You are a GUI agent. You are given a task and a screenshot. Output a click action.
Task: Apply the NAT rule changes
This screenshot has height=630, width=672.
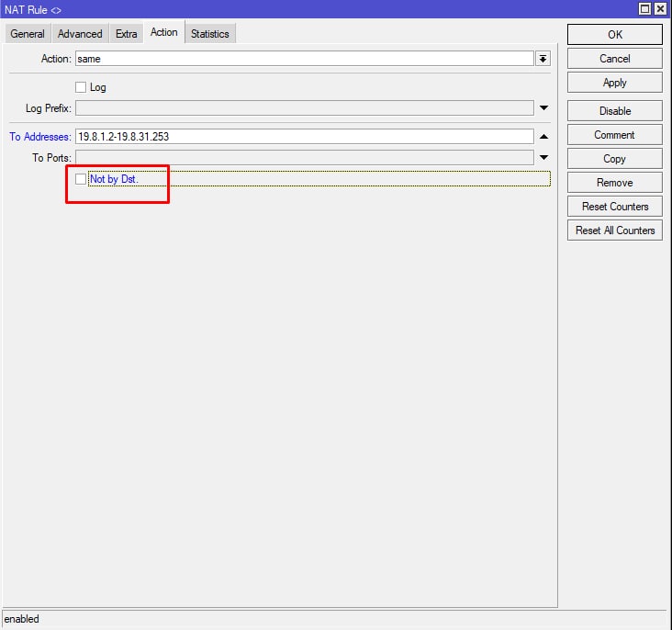pyautogui.click(x=615, y=83)
